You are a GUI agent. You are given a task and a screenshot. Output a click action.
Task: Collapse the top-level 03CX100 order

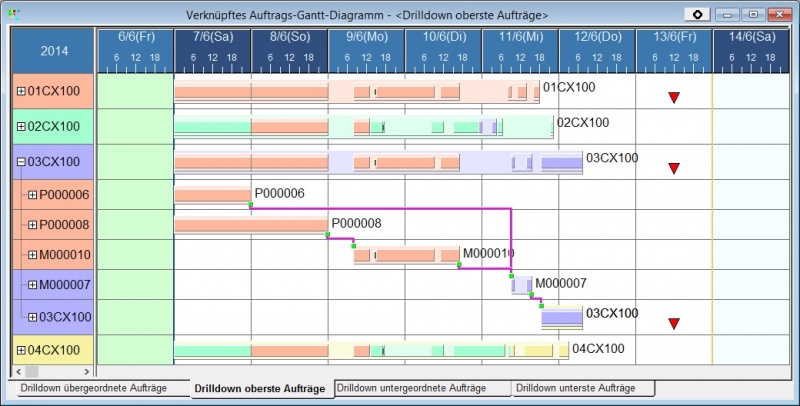tap(21, 161)
